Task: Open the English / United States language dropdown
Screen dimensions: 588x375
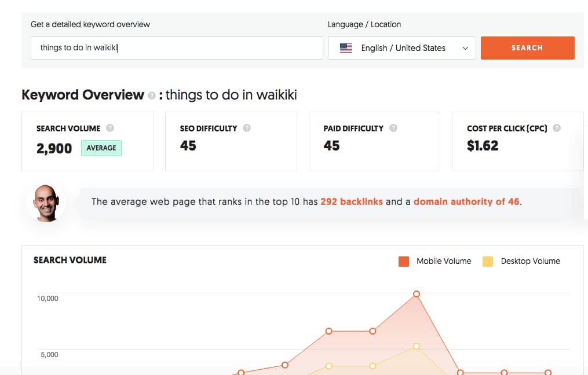Action: pyautogui.click(x=402, y=48)
